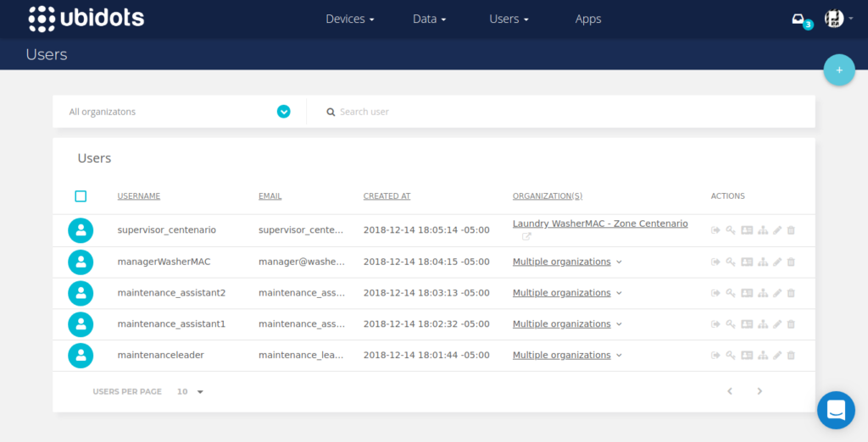Click the key icon for managerWasherMAC
Viewport: 868px width, 442px height.
click(731, 262)
